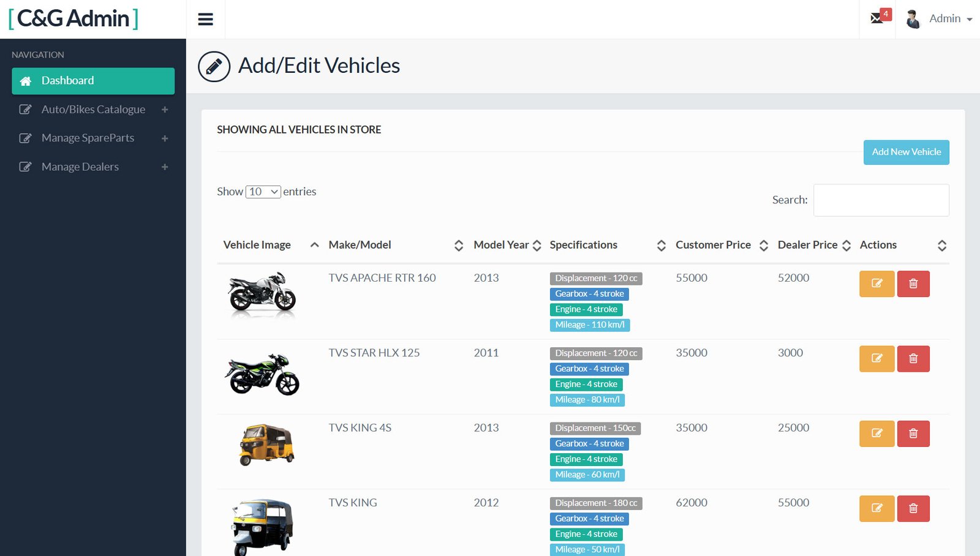Screen dimensions: 980x556
Task: Expand Manage SpareParts plus icon
Action: 165,138
